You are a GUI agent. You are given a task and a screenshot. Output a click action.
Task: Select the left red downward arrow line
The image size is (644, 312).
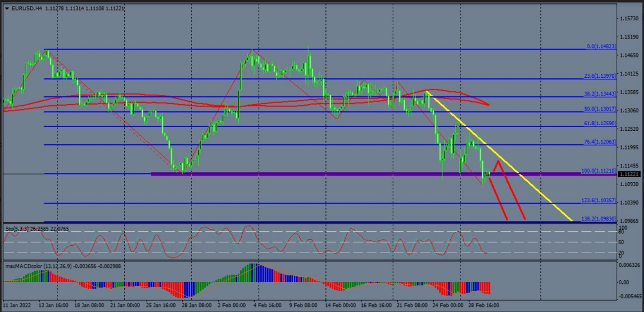pyautogui.click(x=498, y=199)
